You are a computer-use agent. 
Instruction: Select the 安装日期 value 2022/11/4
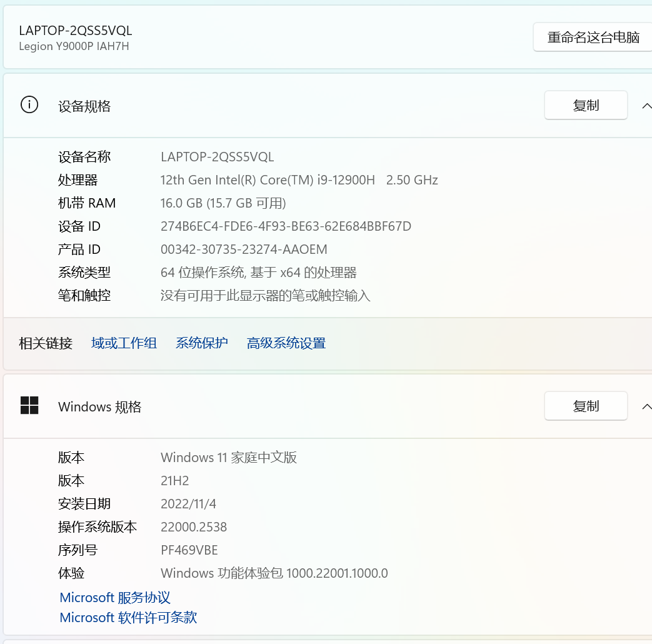pyautogui.click(x=188, y=504)
